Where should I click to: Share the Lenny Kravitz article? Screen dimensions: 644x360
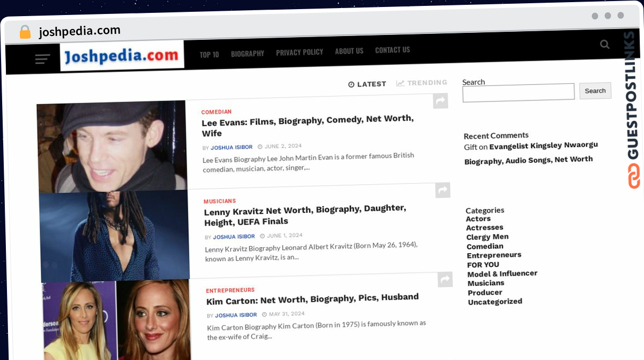(x=443, y=190)
